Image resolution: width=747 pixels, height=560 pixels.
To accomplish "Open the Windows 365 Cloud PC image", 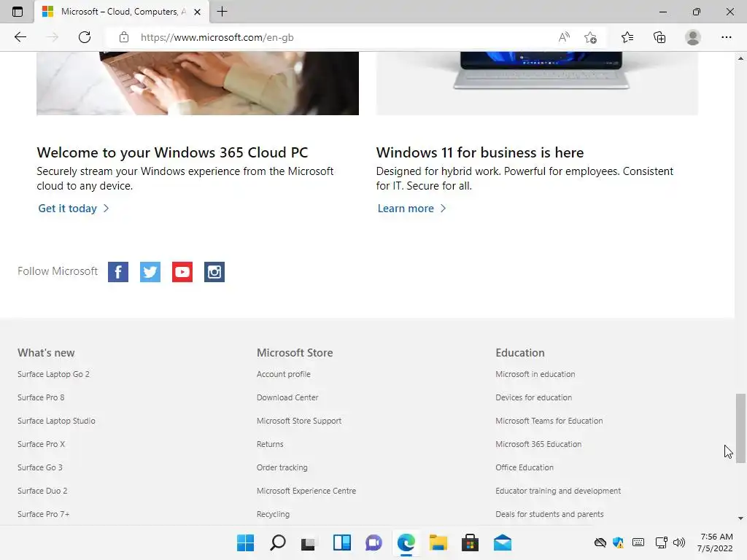I will [198, 83].
